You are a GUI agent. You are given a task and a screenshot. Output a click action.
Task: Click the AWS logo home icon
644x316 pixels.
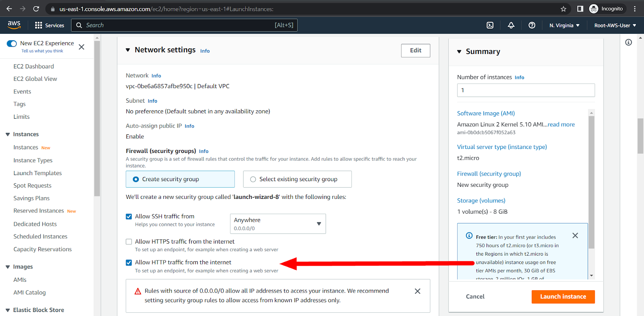(x=14, y=25)
